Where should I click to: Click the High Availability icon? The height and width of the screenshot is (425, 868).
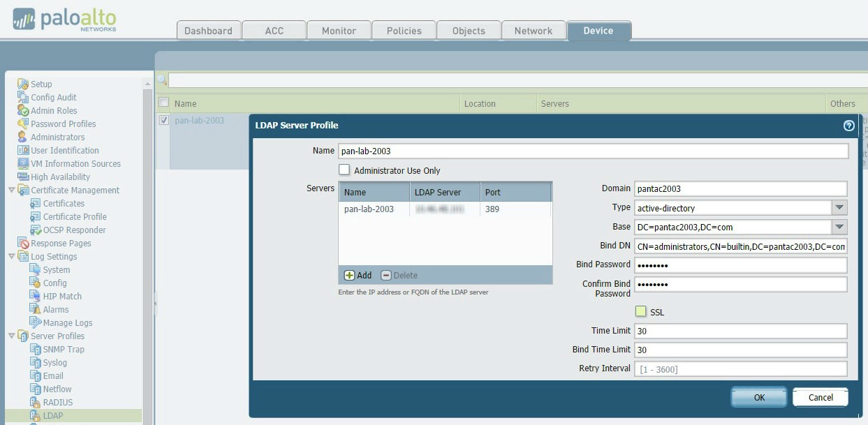click(x=23, y=177)
